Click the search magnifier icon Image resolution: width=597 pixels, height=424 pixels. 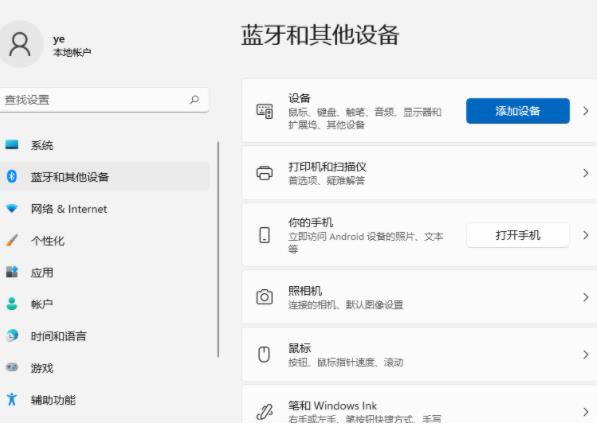(195, 100)
